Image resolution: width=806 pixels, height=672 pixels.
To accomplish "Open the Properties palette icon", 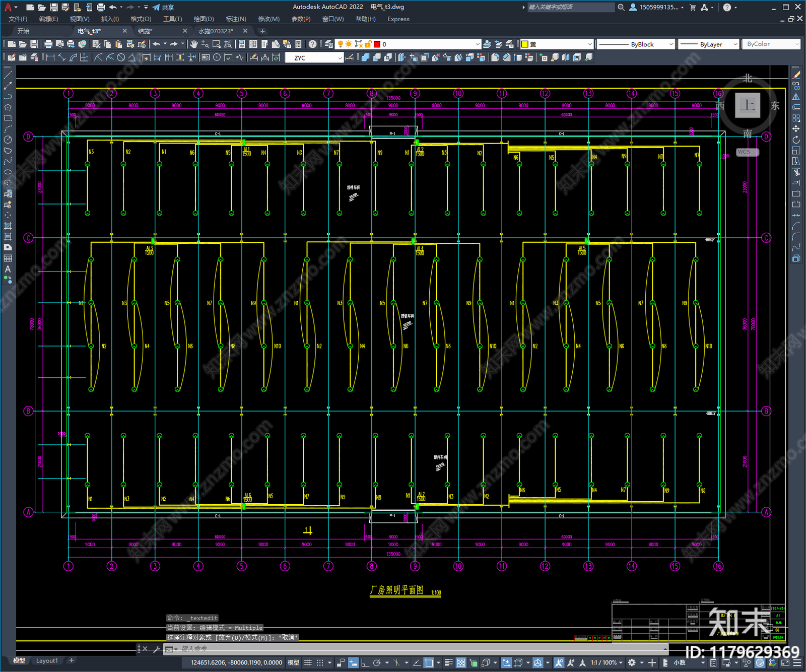I will [242, 44].
